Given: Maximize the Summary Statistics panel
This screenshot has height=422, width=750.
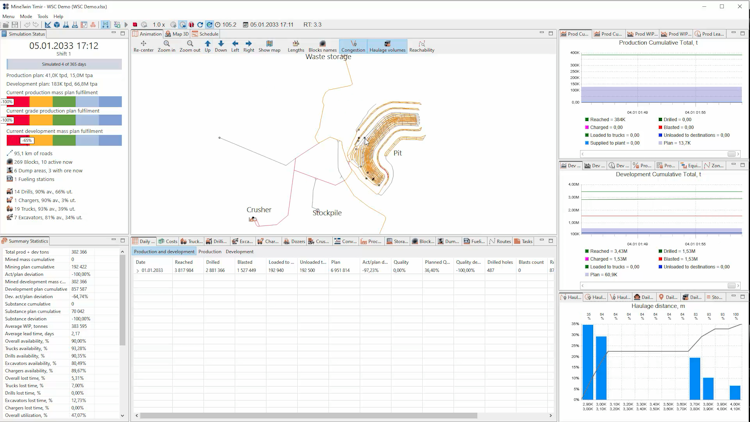Looking at the screenshot, I should click(x=122, y=240).
